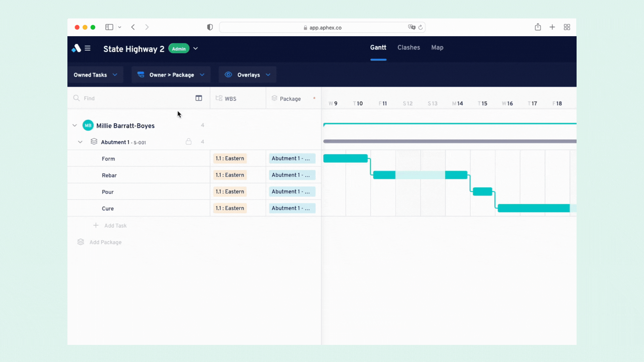Collapse Millie Barratt-Boyes task group
This screenshot has height=362, width=644.
(74, 126)
